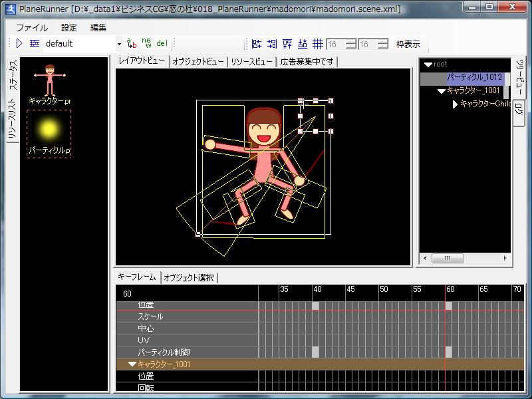This screenshot has height=399, width=532.
Task: Click the up stepper of the frame count 16 field
Action: (352, 41)
